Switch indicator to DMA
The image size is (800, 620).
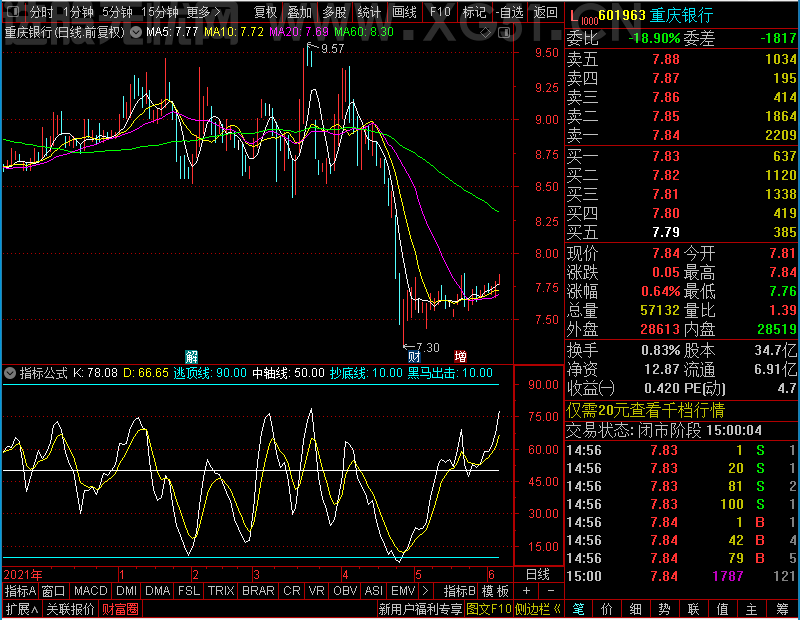point(157,591)
